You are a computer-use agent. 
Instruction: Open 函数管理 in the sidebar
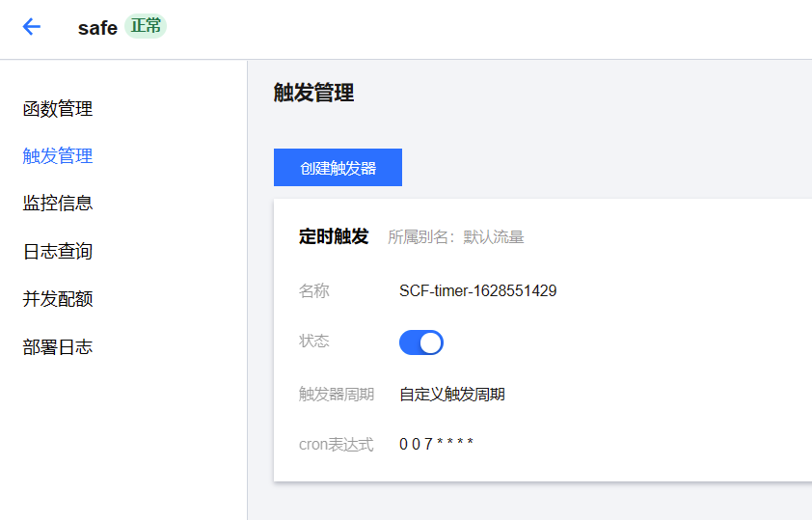tap(58, 109)
